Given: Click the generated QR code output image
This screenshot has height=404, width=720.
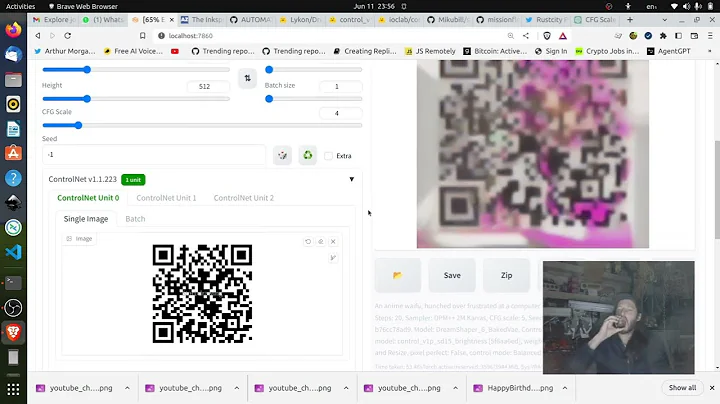Looking at the screenshot, I should pyautogui.click(x=533, y=154).
